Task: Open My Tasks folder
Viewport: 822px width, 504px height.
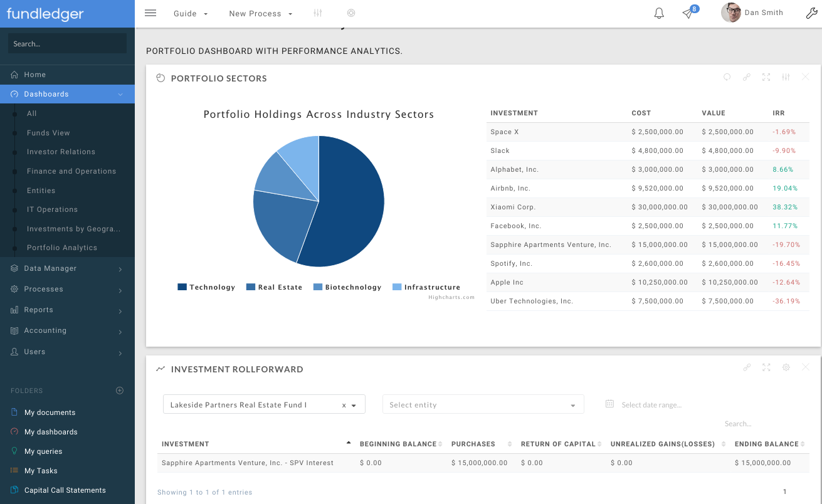Action: [x=41, y=471]
